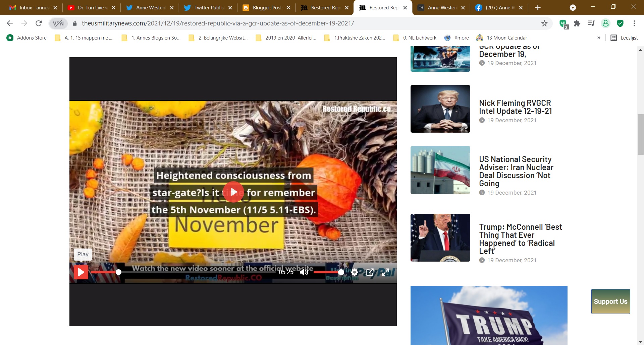Reload the current page

(39, 23)
